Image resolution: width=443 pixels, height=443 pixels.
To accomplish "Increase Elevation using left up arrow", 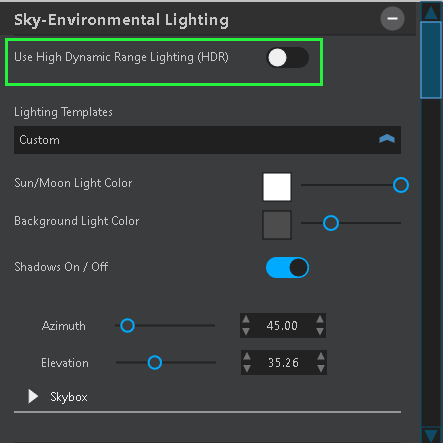I will coord(247,356).
